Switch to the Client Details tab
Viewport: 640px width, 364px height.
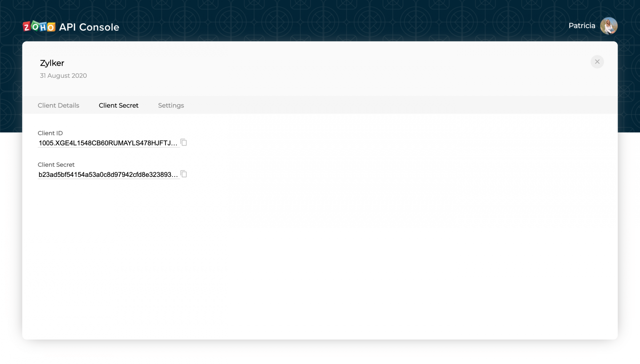pyautogui.click(x=58, y=105)
